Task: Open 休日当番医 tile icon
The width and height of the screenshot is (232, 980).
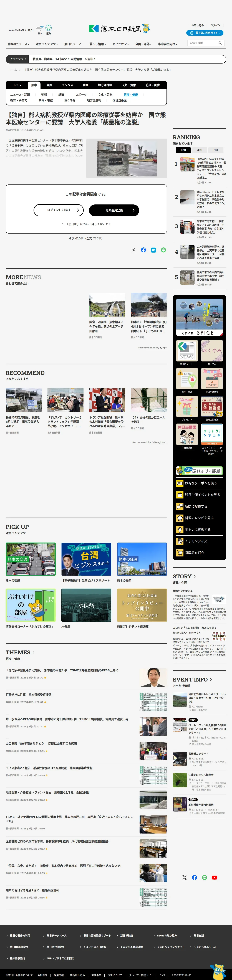Action: (x=187, y=434)
